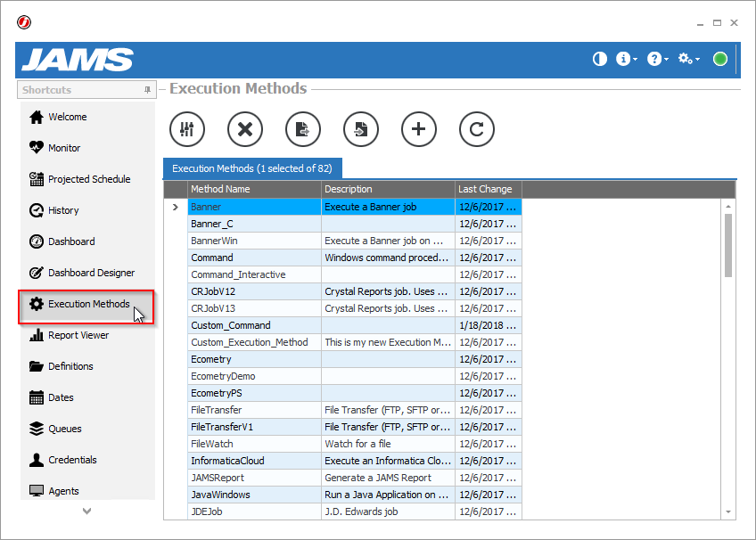Screen dimensions: 756x540
Task: Select the Command_Interactive method row
Action: pos(355,274)
